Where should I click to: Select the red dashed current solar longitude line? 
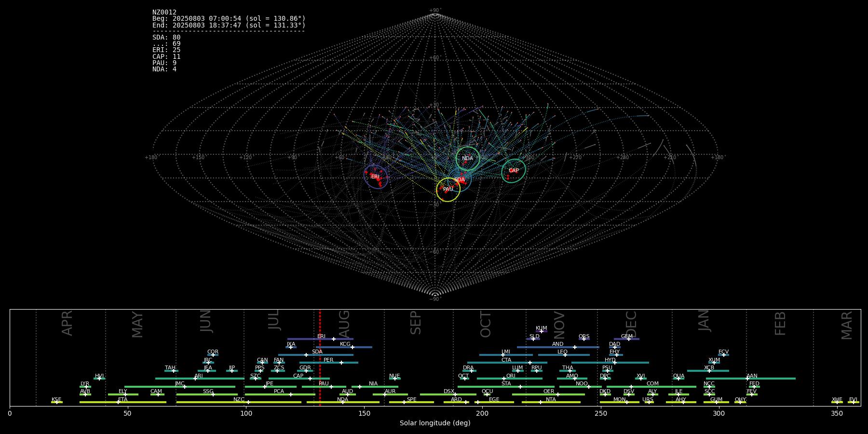320,357
